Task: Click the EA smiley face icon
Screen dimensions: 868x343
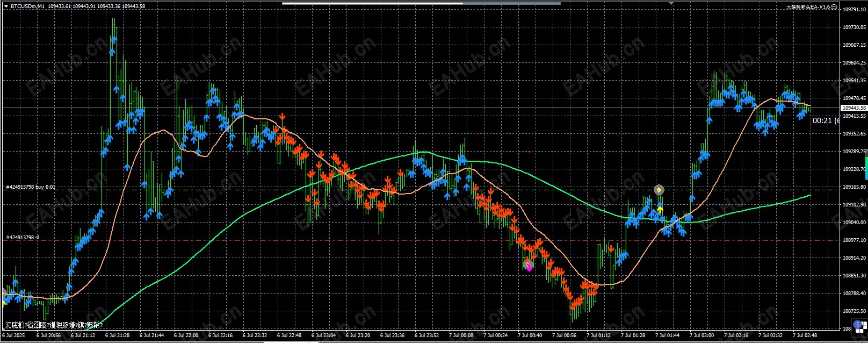Action: [x=834, y=7]
